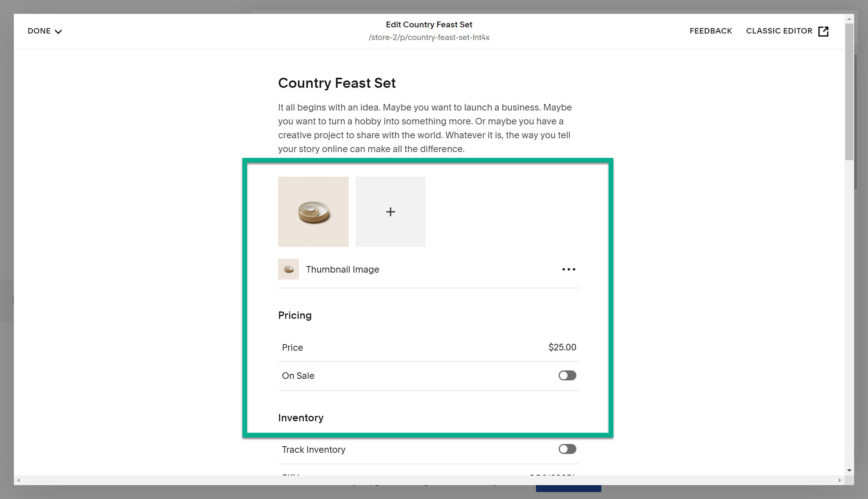The width and height of the screenshot is (868, 499).
Task: Click the down arrow on the vertical scrollbar
Action: pos(849,470)
